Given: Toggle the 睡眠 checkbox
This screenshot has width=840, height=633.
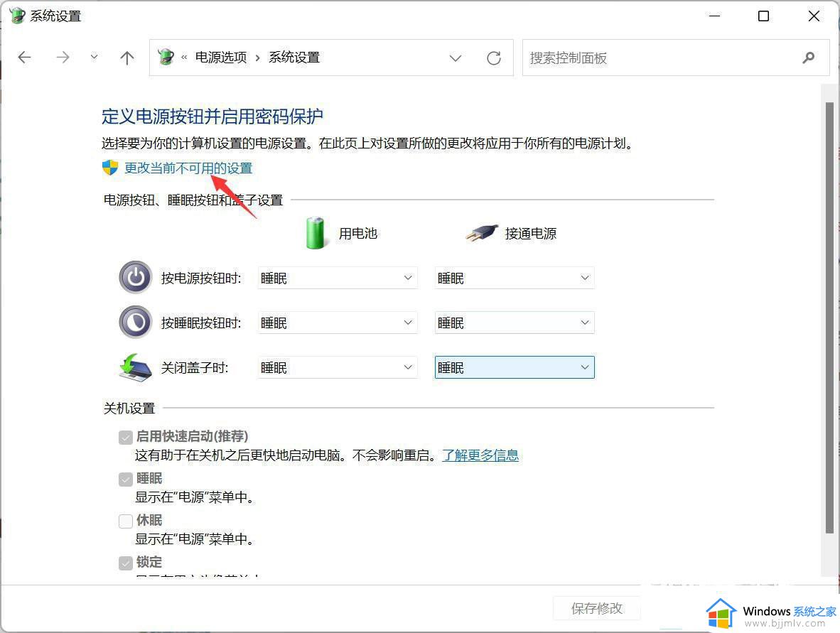Looking at the screenshot, I should point(126,480).
